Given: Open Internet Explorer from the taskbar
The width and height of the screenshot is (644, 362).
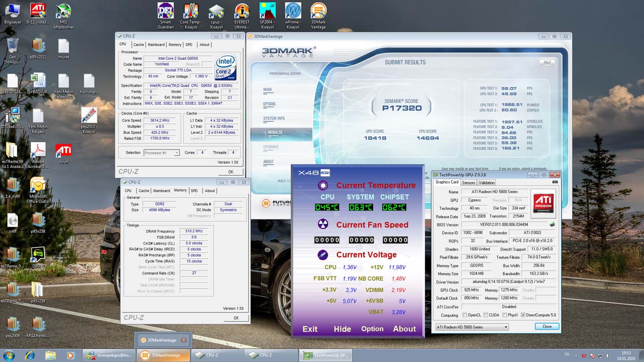Looking at the screenshot, I should (30, 355).
